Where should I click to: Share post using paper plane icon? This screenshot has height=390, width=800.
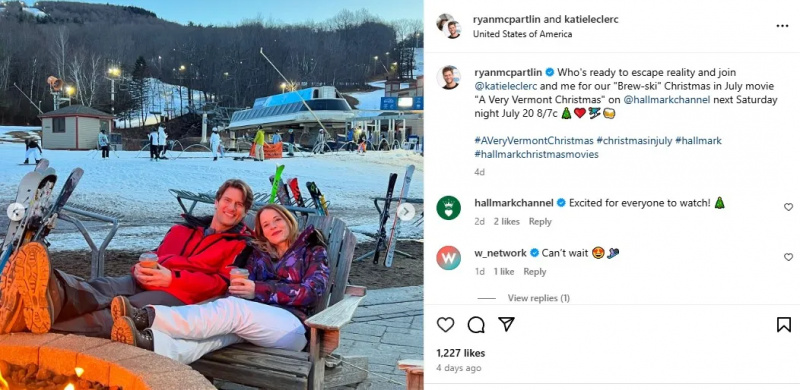click(506, 324)
